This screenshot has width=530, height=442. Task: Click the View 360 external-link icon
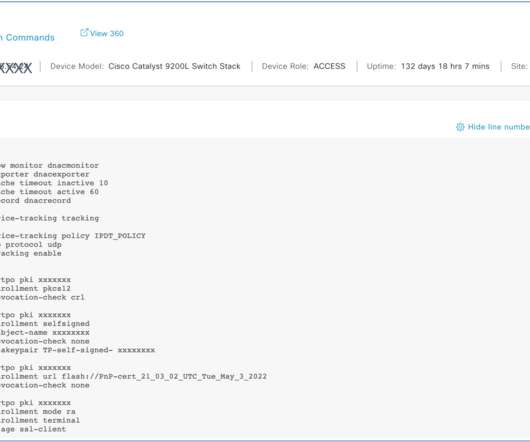[x=84, y=32]
